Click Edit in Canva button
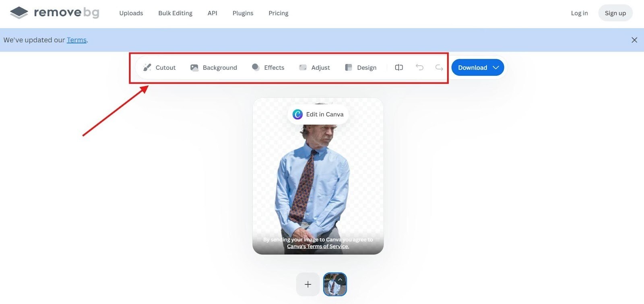Screen dimensions: 644x304 click(318, 114)
